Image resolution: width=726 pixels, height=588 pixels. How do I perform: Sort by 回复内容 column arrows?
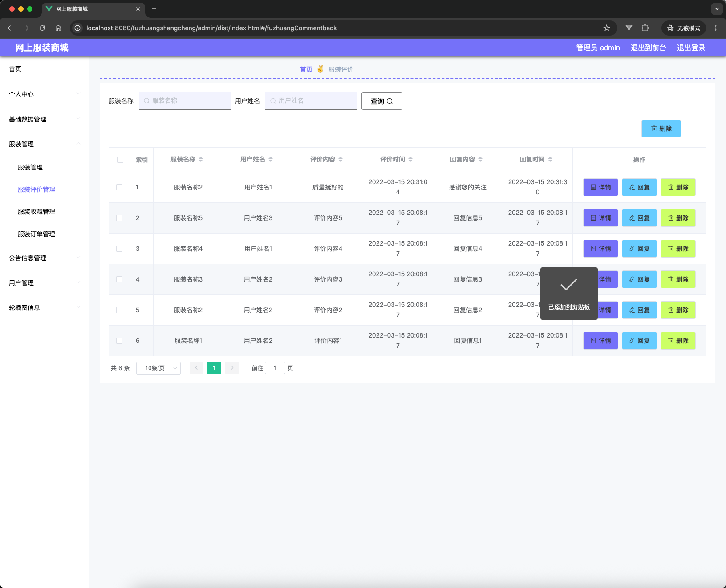480,159
